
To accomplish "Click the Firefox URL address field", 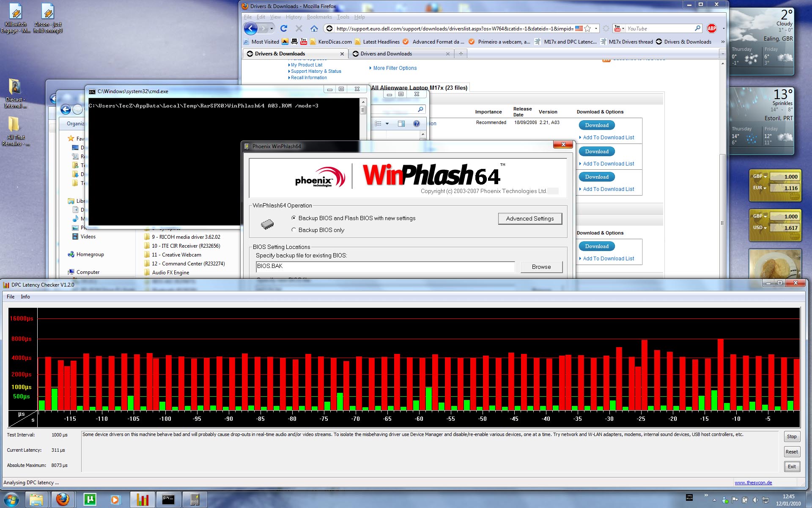I will click(455, 28).
